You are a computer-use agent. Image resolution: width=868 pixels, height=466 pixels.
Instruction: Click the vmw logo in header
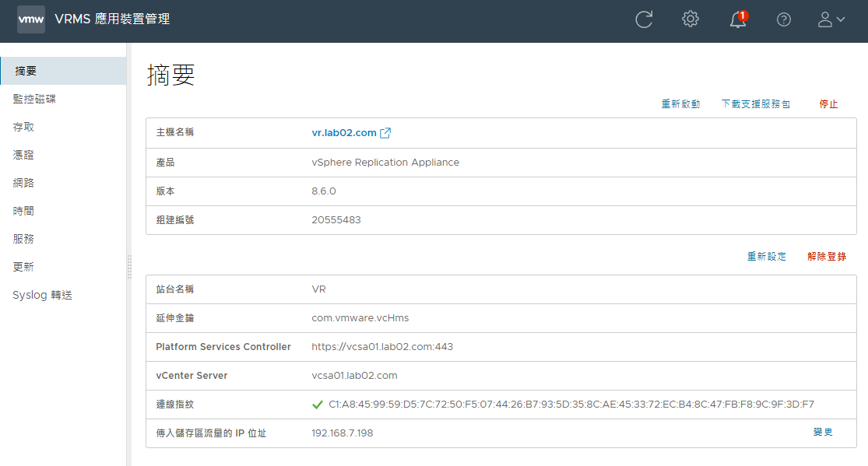click(x=31, y=19)
